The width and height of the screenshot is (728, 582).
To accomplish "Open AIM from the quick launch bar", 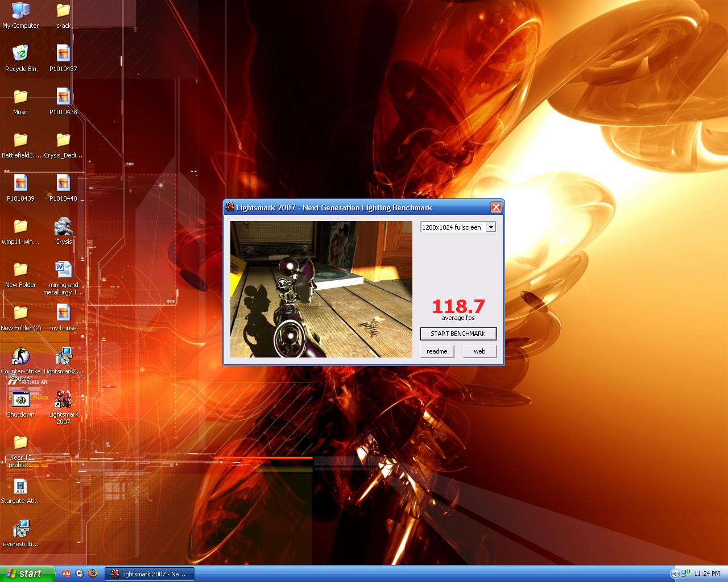I will pyautogui.click(x=67, y=573).
